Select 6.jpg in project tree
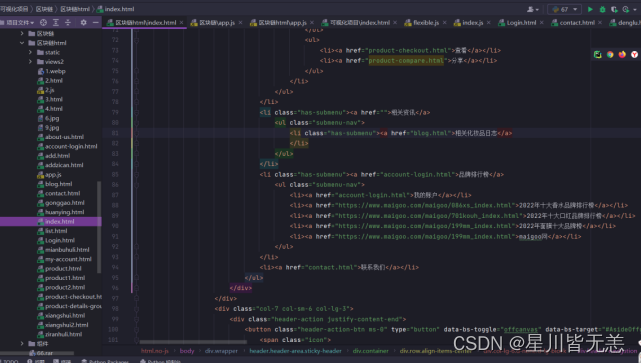This screenshot has height=363, width=641. (52, 118)
